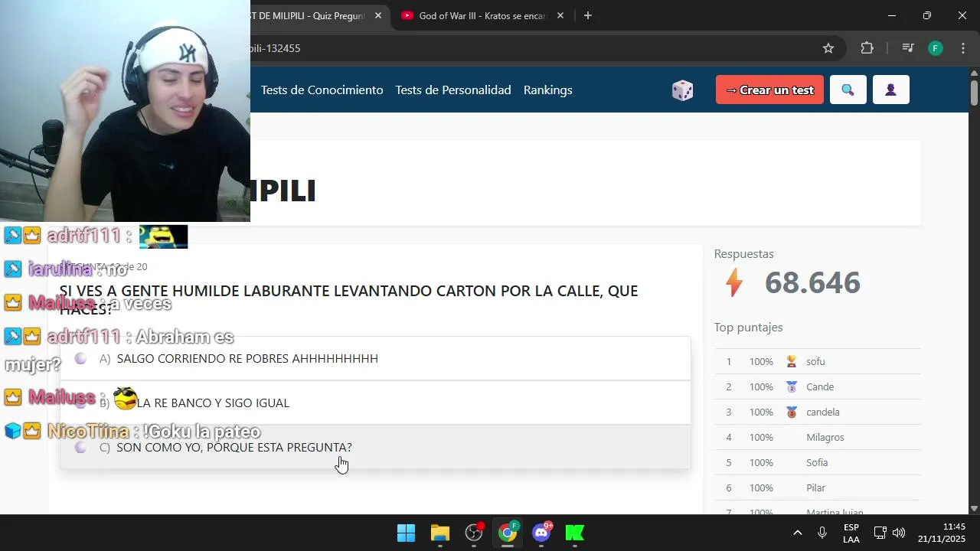This screenshot has width=980, height=551.
Task: Click the silver medal icon beside Cande
Action: [x=792, y=386]
